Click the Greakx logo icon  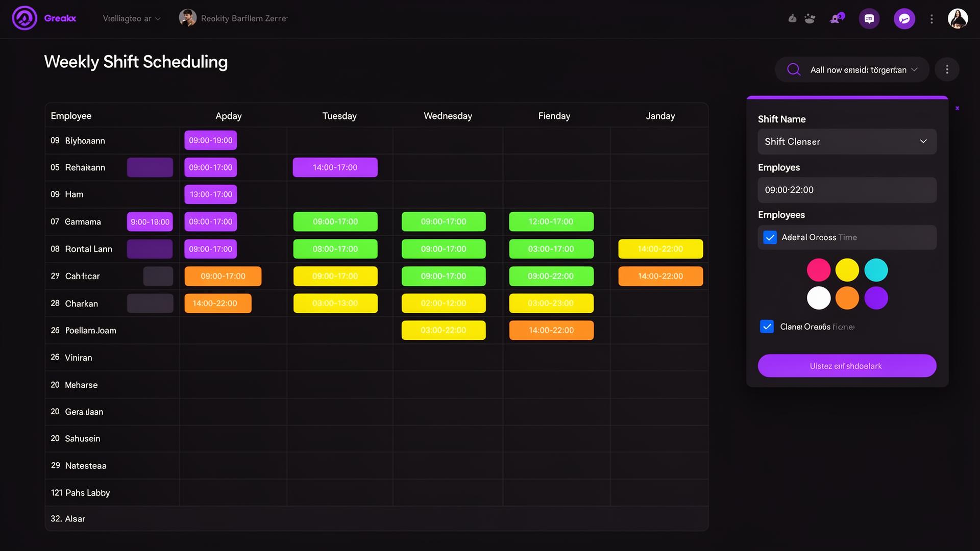[x=24, y=18]
